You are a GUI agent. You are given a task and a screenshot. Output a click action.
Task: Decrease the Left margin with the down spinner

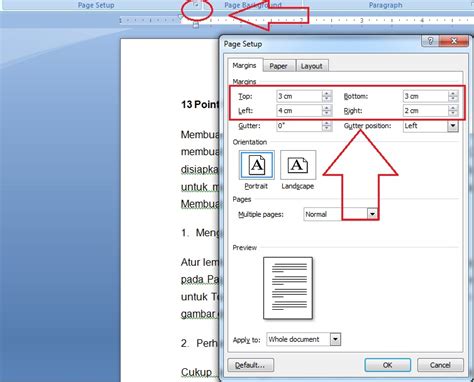[327, 114]
